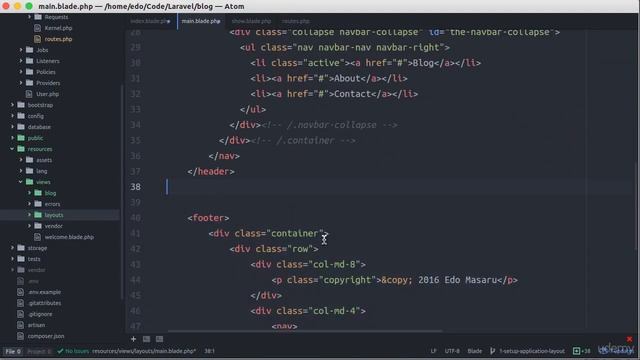Expand the storage folder arrow

(x=12, y=248)
